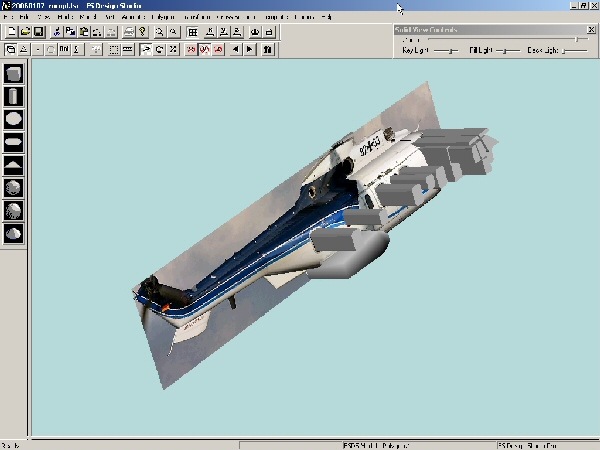Save the project with the floppy icon
Viewport: 600px width, 450px height.
(38, 32)
